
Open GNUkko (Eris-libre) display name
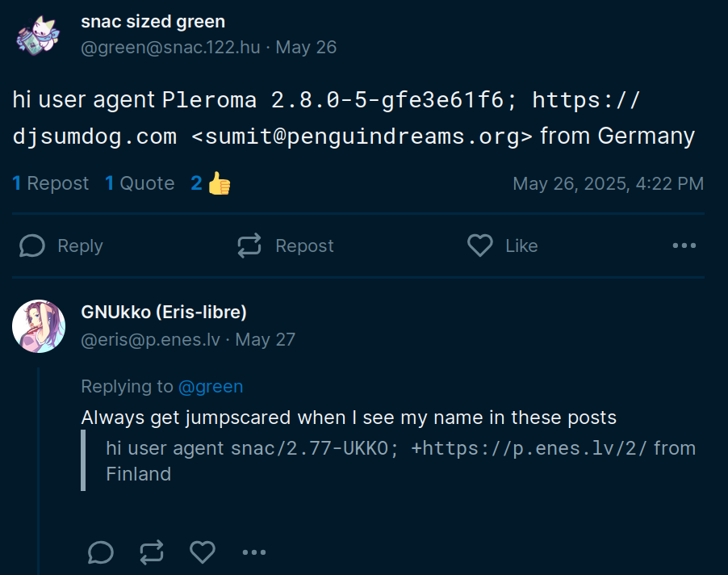tap(163, 312)
